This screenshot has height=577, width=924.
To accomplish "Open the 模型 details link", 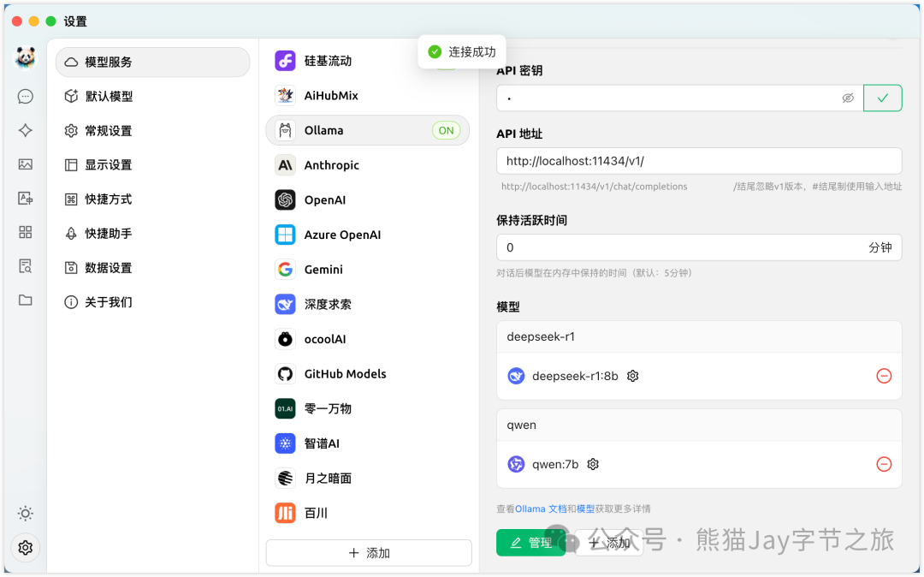I will click(585, 509).
